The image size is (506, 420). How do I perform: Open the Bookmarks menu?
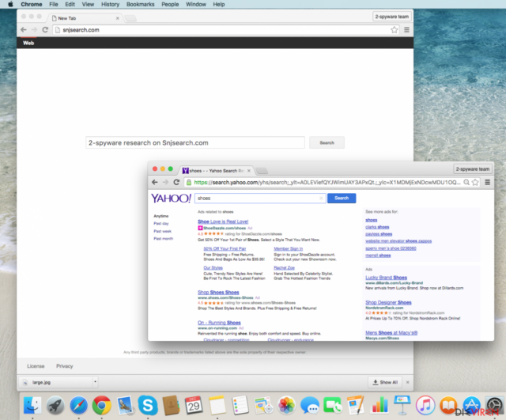click(141, 4)
